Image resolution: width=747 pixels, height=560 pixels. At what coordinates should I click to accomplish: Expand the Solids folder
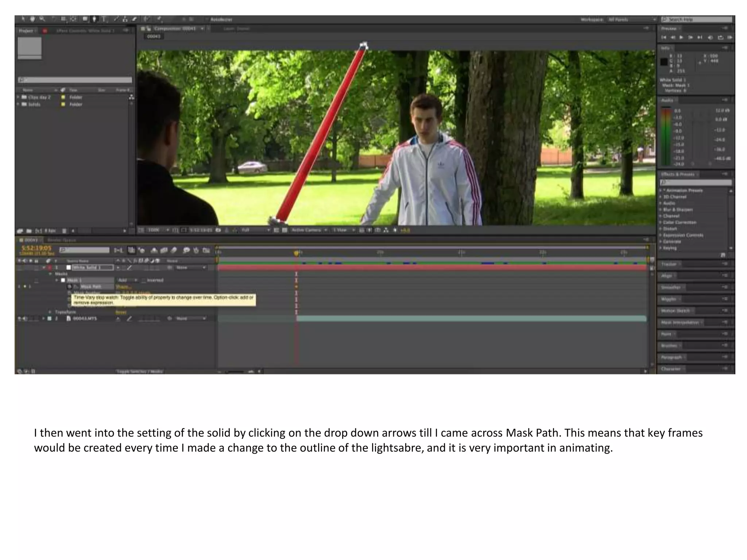[x=18, y=104]
